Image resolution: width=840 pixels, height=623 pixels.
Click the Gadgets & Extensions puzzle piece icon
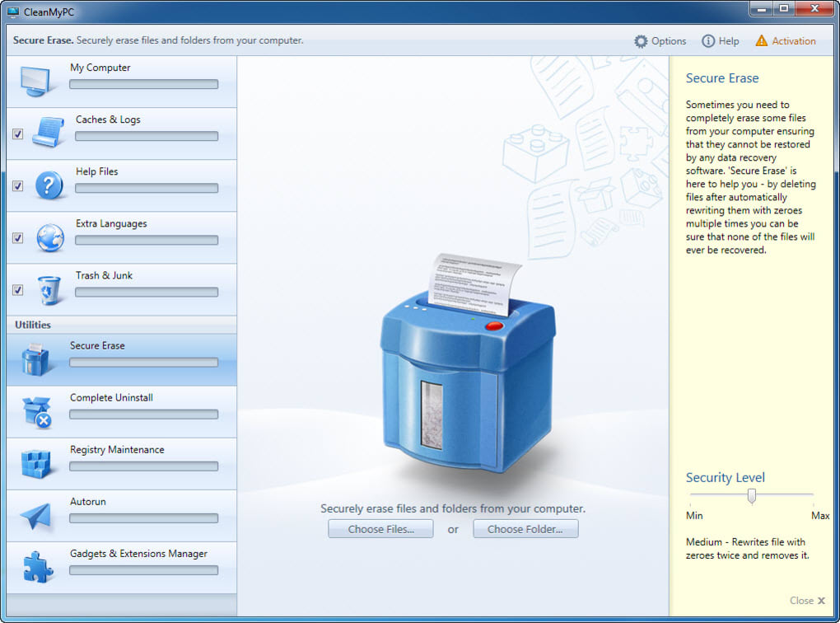coord(38,567)
